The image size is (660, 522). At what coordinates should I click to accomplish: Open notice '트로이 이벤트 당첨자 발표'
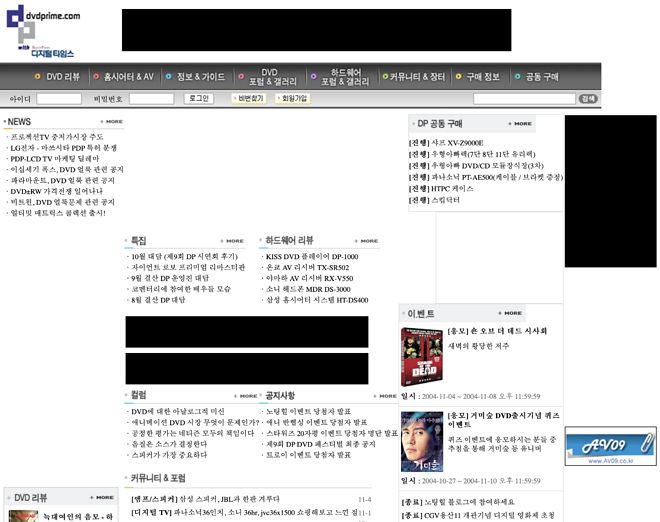coord(309,455)
